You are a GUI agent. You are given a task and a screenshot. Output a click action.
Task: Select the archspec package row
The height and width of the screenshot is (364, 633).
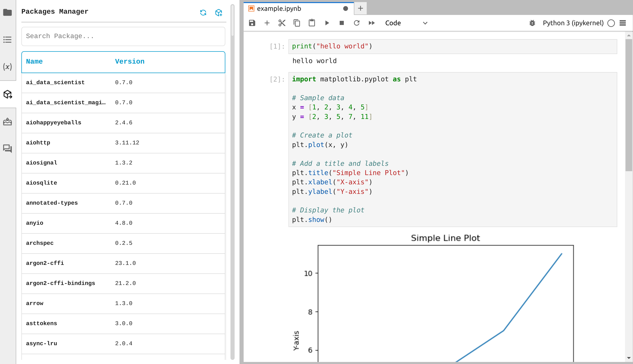pyautogui.click(x=123, y=243)
